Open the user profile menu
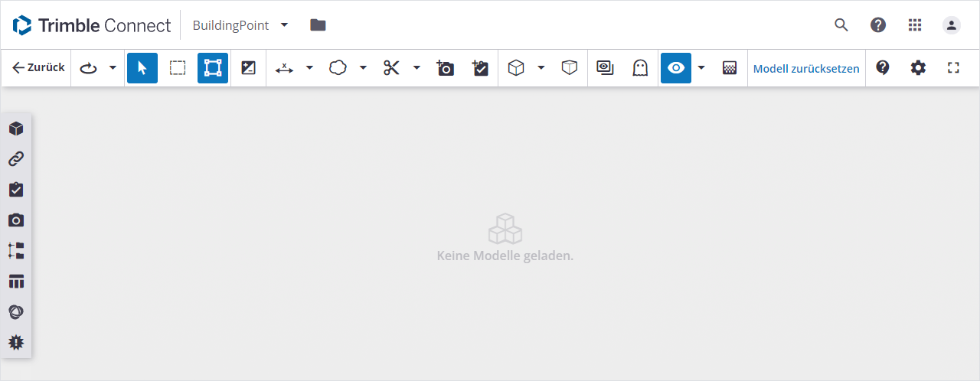Viewport: 980px width, 381px height. 951,24
